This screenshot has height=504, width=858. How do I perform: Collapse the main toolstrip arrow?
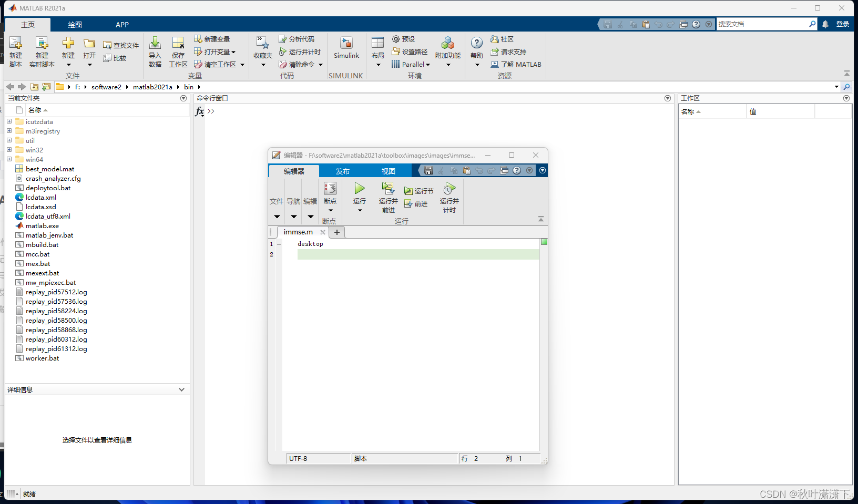[847, 73]
